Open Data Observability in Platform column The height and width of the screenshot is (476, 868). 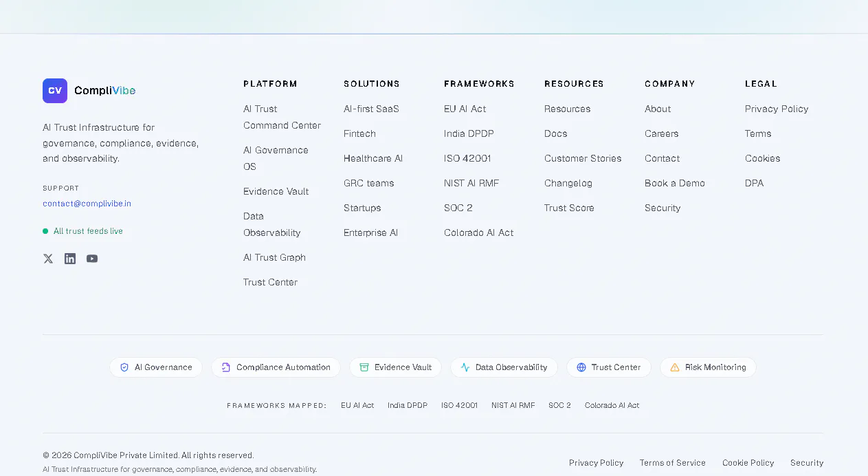pyautogui.click(x=271, y=224)
